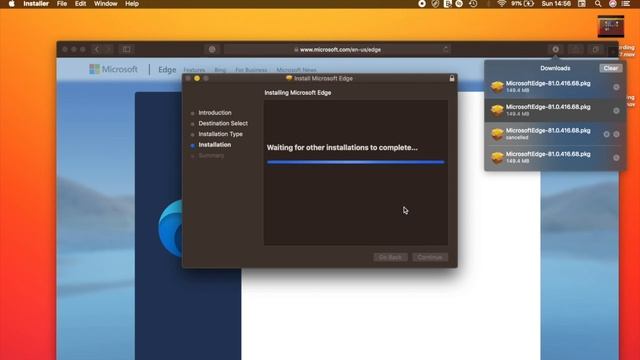The image size is (640, 360).
Task: Select Installation Type step in Installer
Action: (220, 134)
